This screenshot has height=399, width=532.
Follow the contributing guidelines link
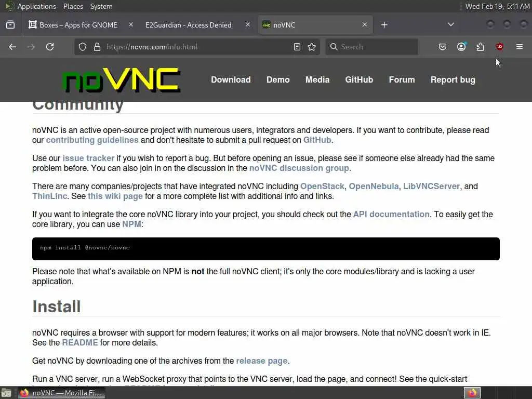(x=92, y=140)
